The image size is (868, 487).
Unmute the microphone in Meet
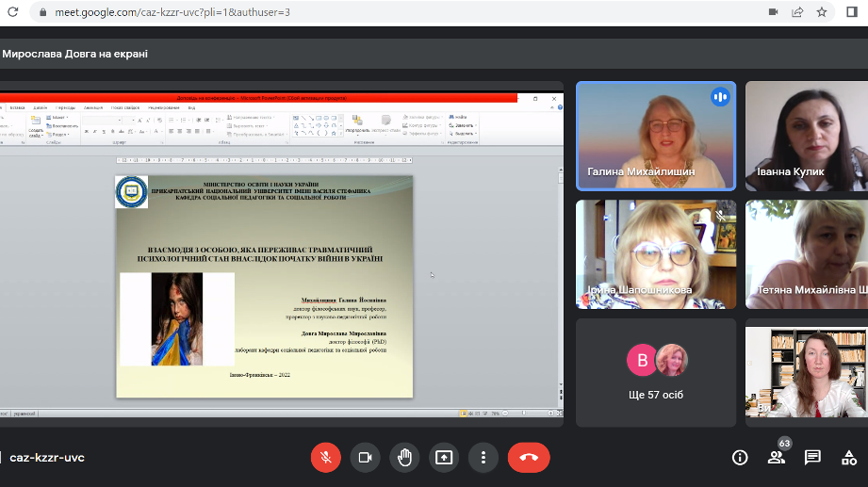click(x=326, y=457)
